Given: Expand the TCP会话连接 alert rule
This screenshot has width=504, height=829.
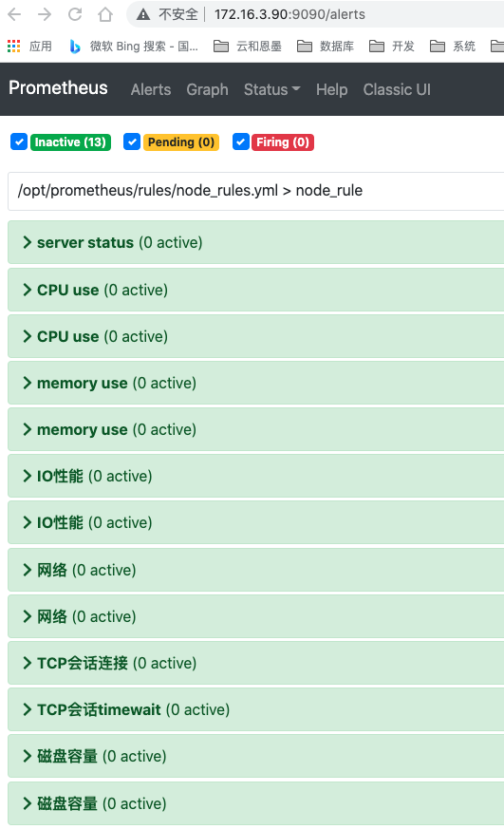Looking at the screenshot, I should pyautogui.click(x=255, y=663).
